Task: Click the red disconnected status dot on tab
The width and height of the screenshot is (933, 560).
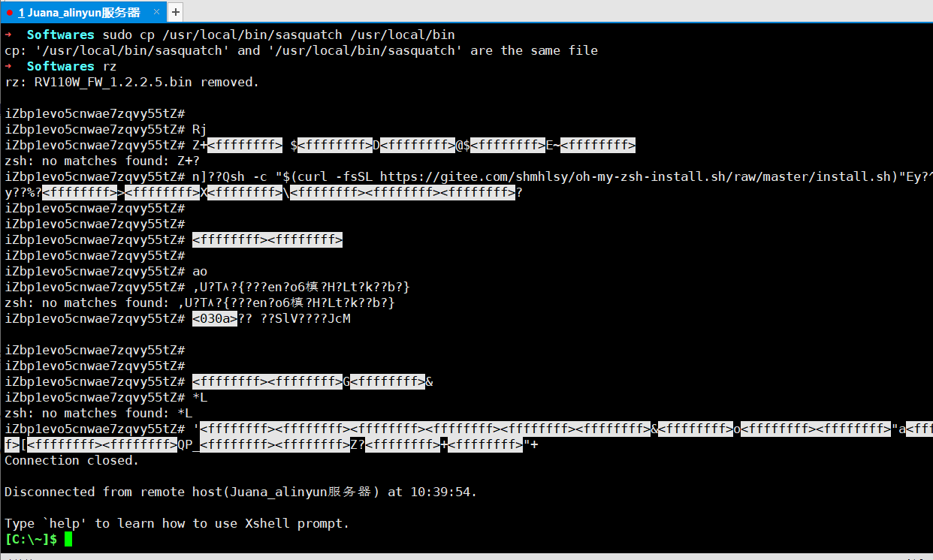Action: [9, 12]
